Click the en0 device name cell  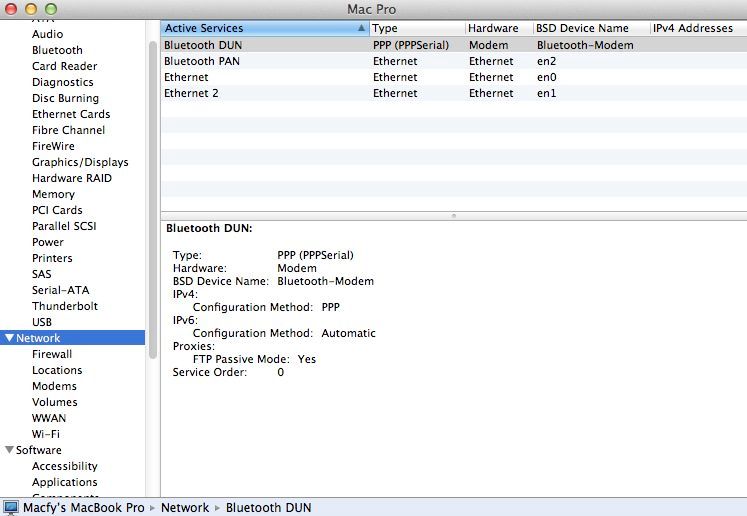546,77
